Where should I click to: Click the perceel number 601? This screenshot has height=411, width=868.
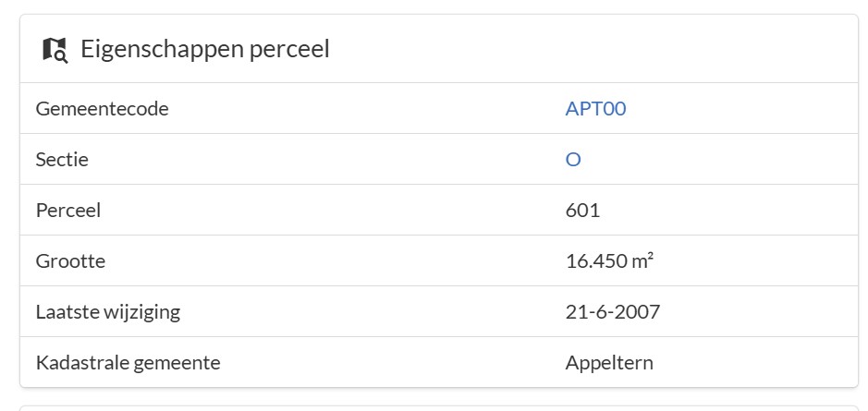[x=582, y=211]
